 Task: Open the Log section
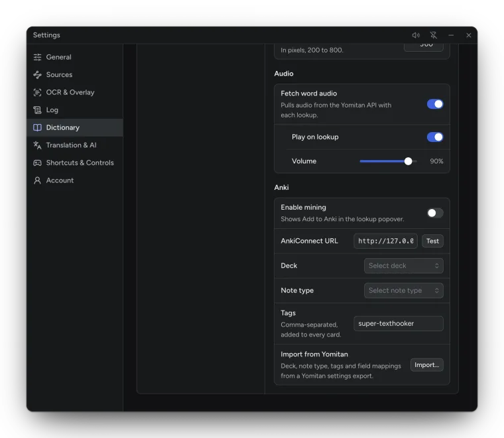(x=75, y=110)
